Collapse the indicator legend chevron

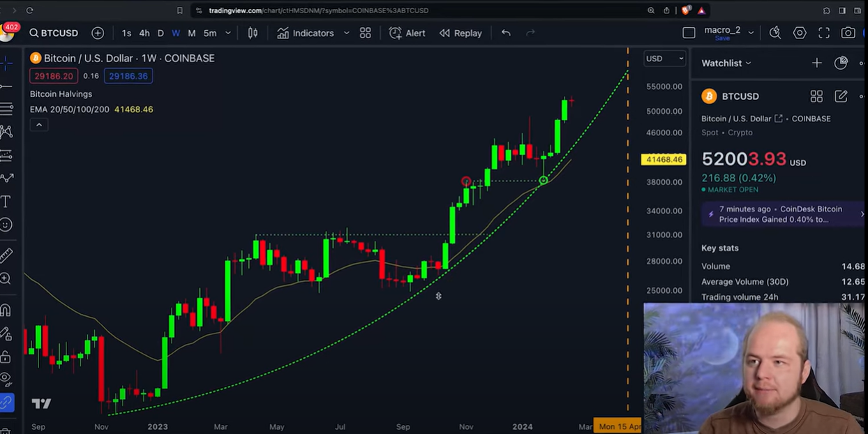tap(39, 125)
